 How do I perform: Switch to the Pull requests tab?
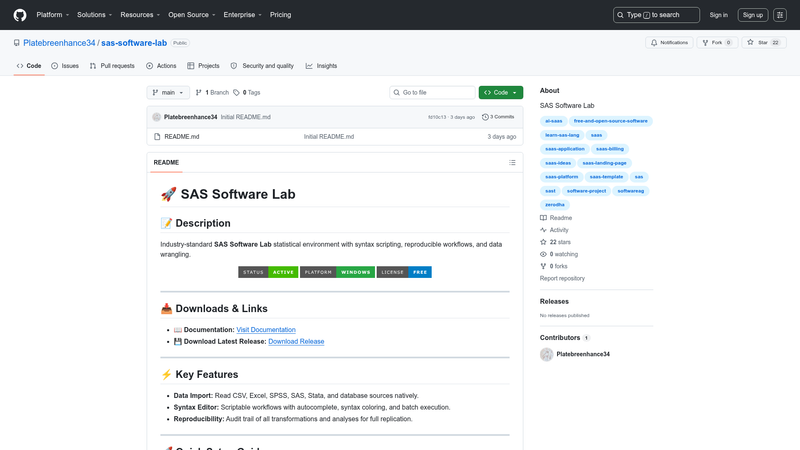[112, 66]
